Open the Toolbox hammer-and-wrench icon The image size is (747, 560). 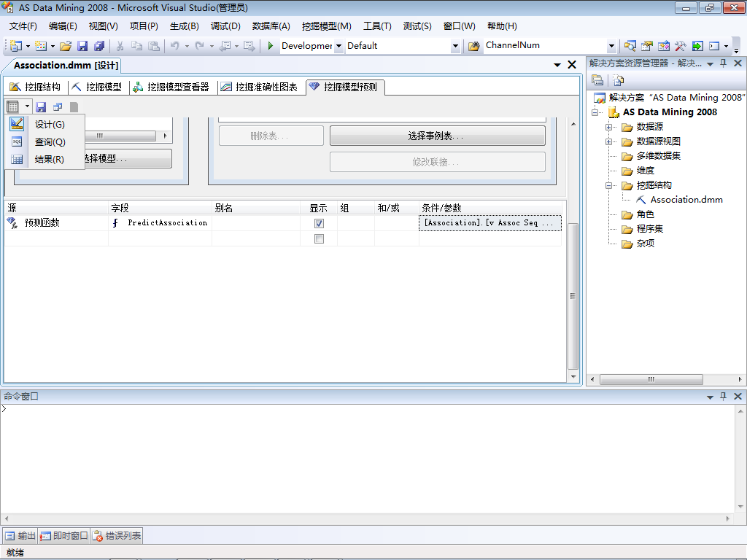[681, 46]
